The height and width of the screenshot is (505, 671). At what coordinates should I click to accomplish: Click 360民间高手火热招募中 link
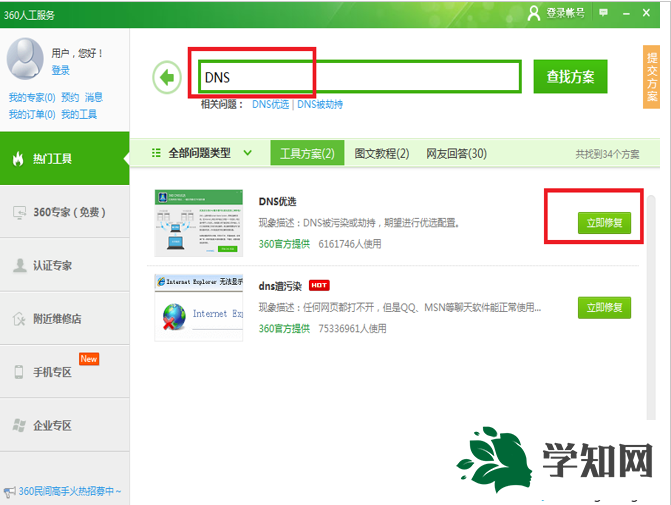pos(70,491)
